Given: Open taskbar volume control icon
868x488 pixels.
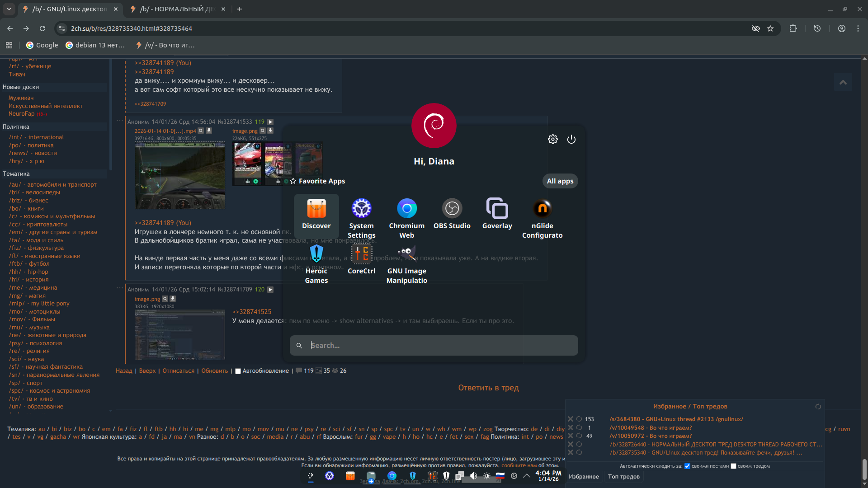Looking at the screenshot, I should [x=473, y=476].
